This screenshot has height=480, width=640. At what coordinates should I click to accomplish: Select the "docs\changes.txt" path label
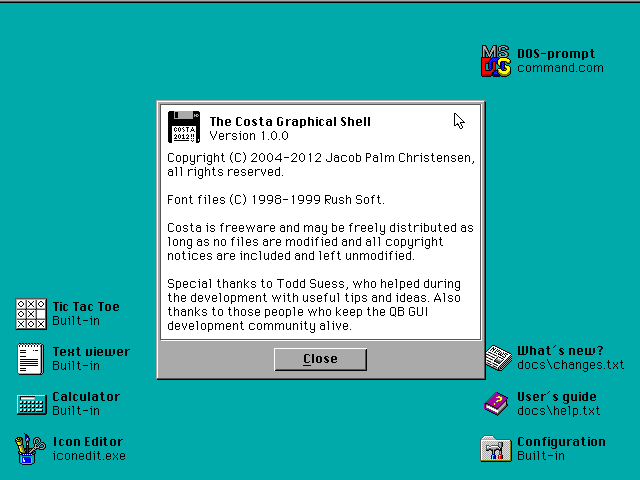(570, 365)
